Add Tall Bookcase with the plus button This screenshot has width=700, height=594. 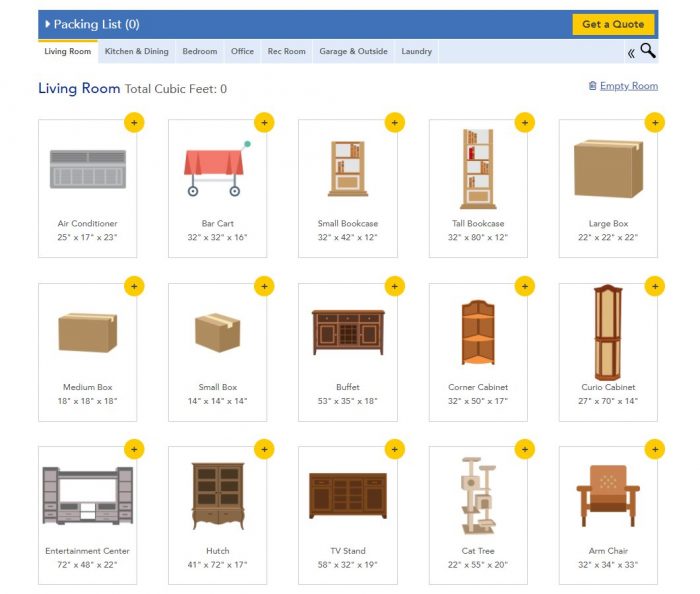[524, 122]
